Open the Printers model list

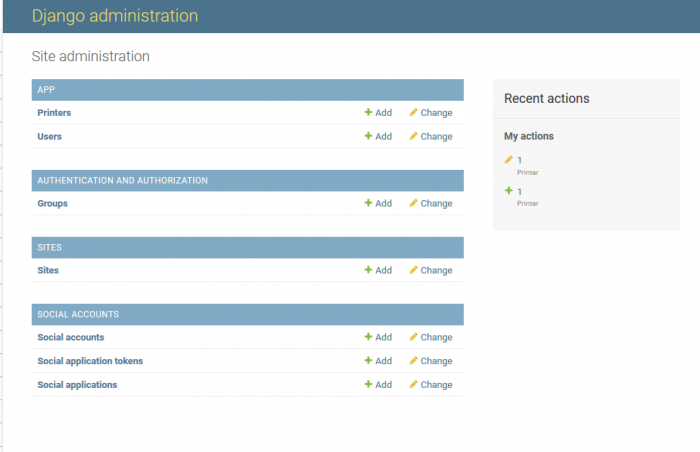pos(54,113)
